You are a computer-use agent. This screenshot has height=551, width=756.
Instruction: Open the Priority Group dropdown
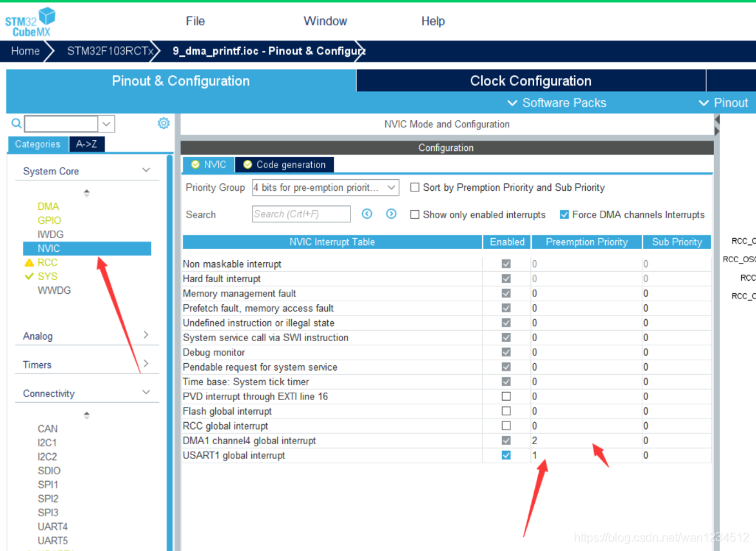[x=325, y=187]
